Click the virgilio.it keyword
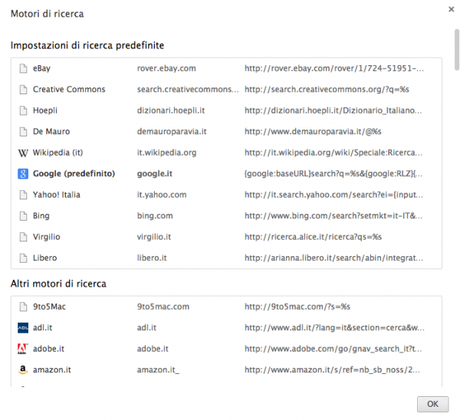The width and height of the screenshot is (460, 420). pos(154,237)
